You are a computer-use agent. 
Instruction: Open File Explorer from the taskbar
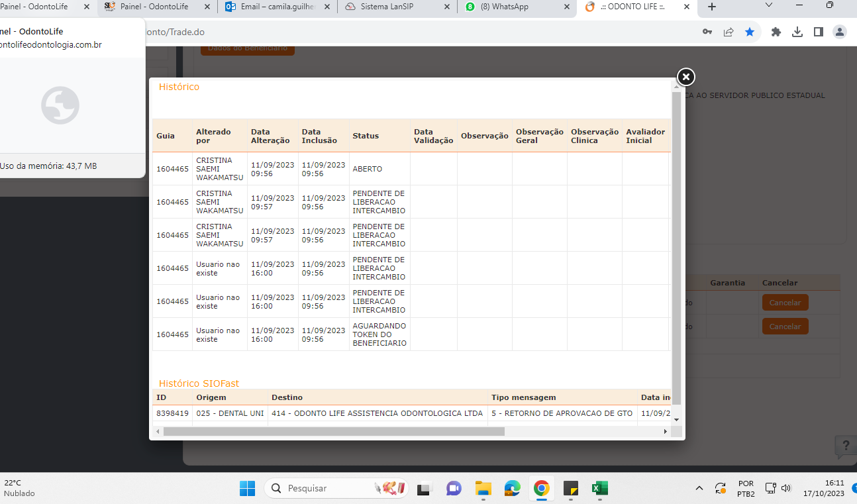483,489
